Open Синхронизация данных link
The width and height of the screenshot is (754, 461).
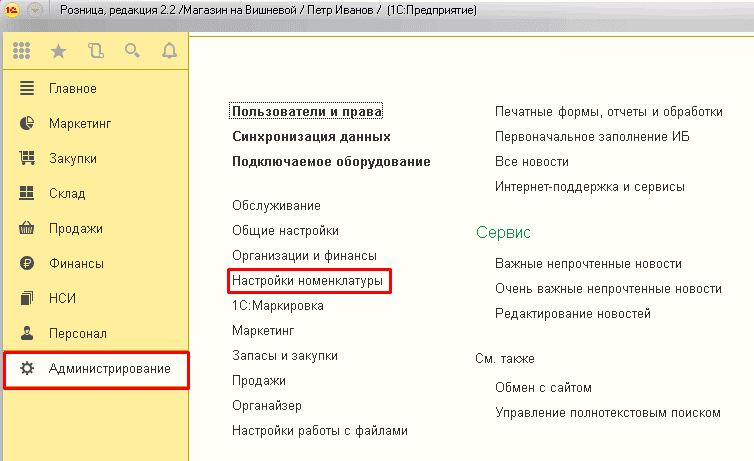(311, 137)
